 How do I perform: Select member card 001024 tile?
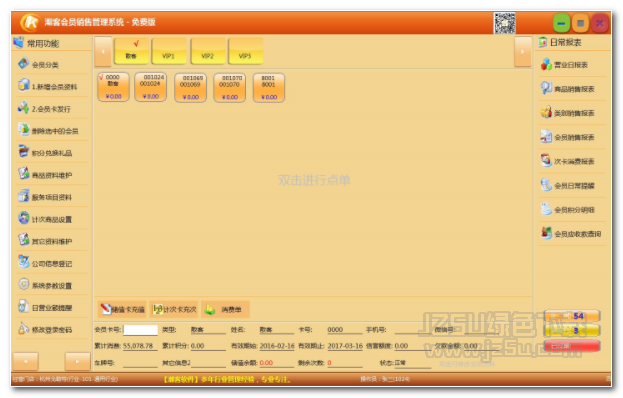coord(151,87)
